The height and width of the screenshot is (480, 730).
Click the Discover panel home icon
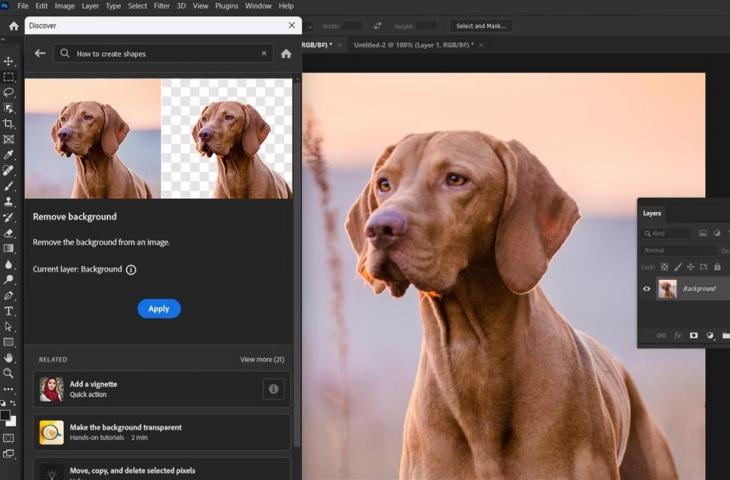286,54
